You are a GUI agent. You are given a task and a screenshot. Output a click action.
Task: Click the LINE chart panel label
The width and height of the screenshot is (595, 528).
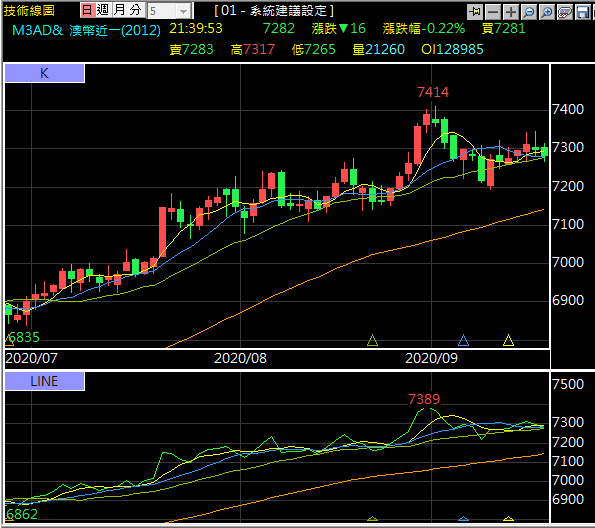(x=44, y=381)
